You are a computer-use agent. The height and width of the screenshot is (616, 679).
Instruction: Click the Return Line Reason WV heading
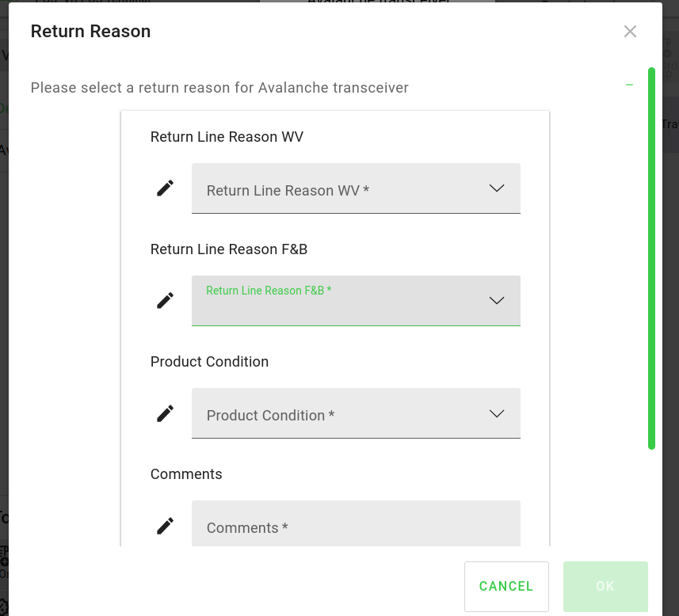[x=227, y=137]
